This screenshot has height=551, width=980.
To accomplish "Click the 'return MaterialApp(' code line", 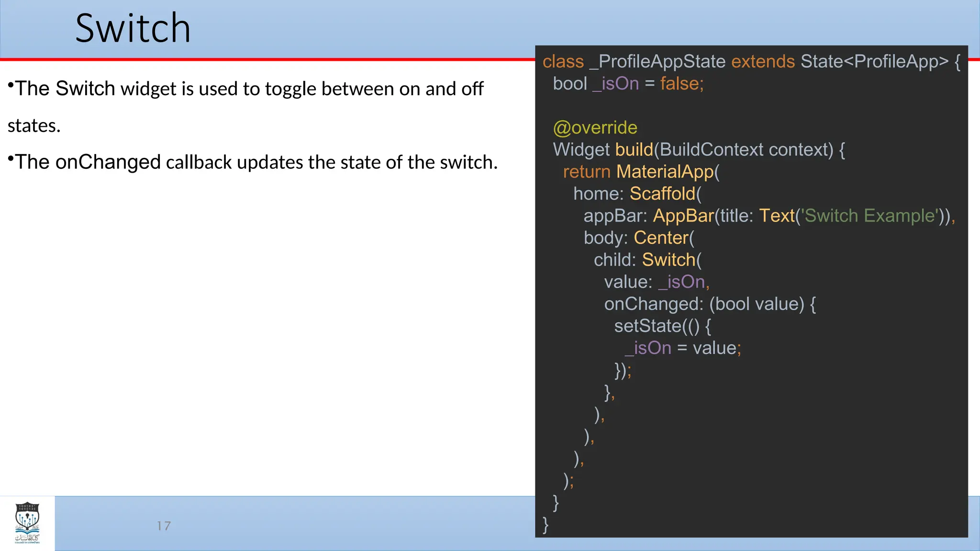I will (x=641, y=172).
